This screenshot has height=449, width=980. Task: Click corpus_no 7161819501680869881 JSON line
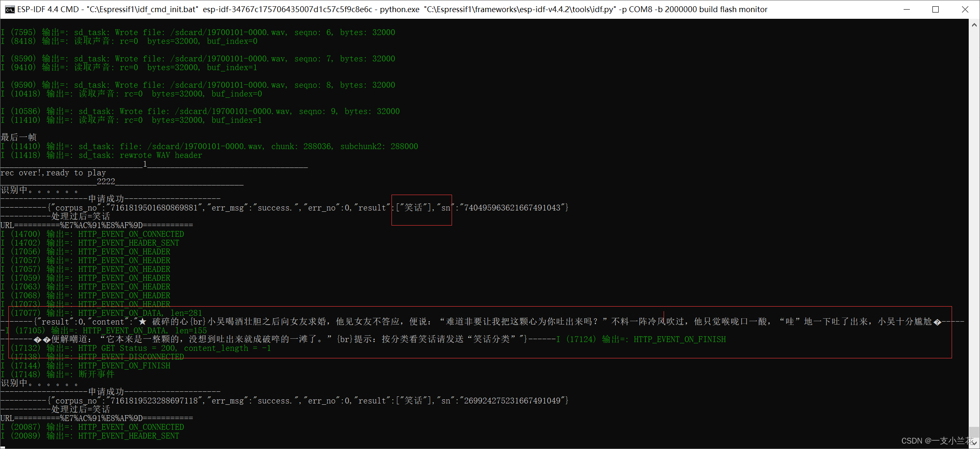click(285, 208)
